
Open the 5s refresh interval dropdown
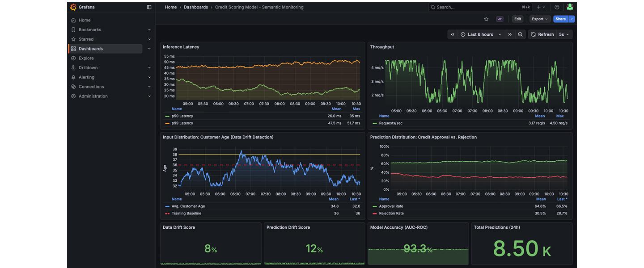pos(564,34)
